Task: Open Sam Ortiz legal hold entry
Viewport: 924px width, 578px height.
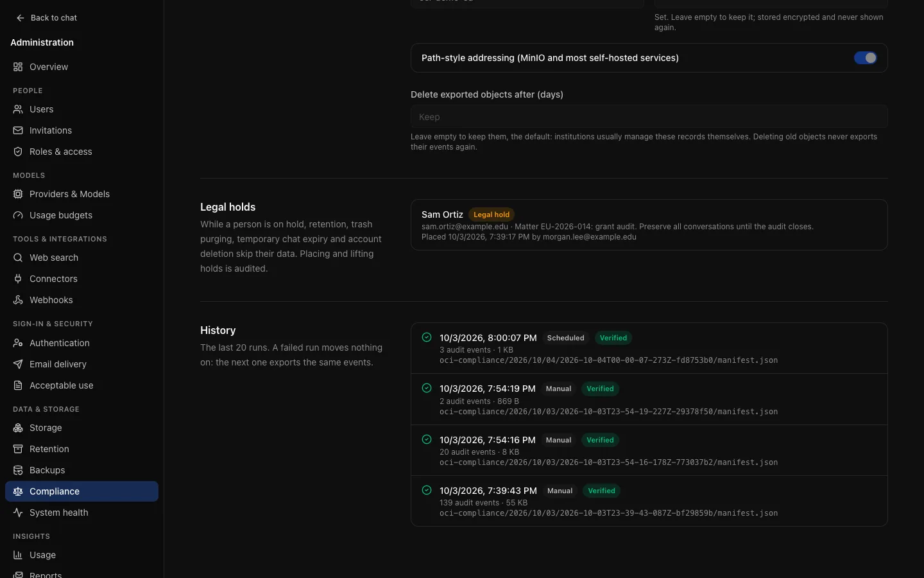Action: click(649, 225)
